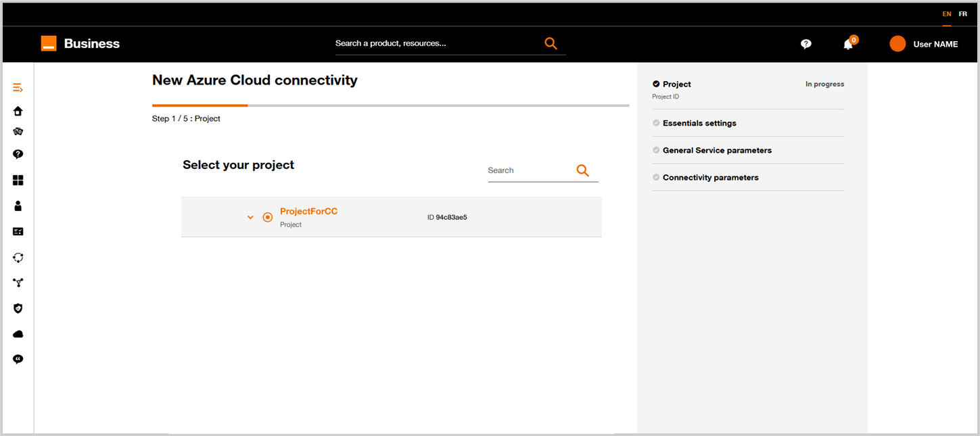
Task: Click the top bar search magnifier icon
Action: click(551, 44)
